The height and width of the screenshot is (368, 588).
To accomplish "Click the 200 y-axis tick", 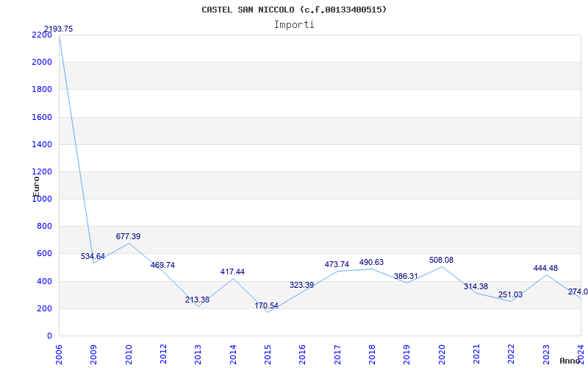I will pyautogui.click(x=44, y=308).
